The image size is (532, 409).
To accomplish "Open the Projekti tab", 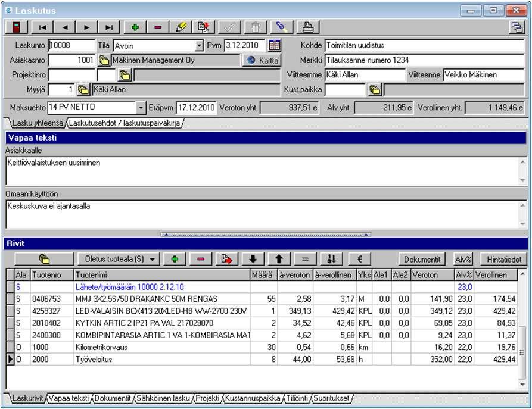I will pyautogui.click(x=208, y=398).
